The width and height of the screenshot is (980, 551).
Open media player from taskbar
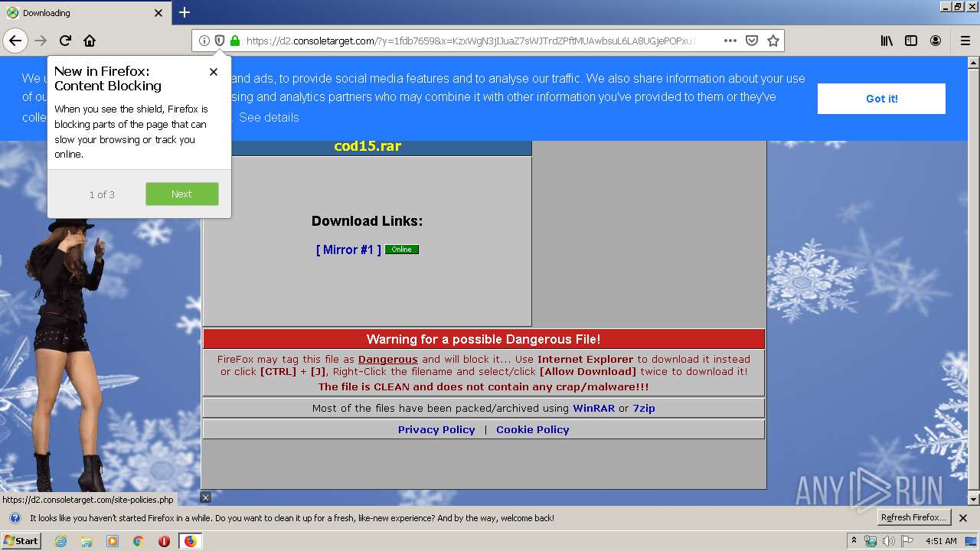tap(113, 541)
